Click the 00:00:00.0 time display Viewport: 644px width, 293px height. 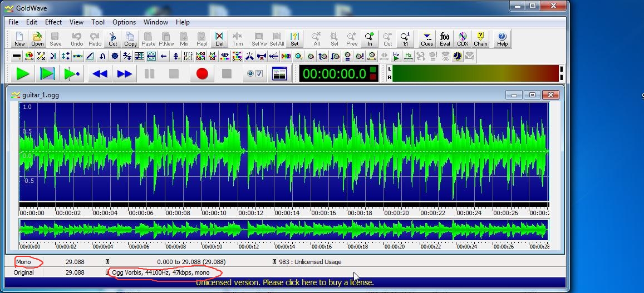pos(339,74)
